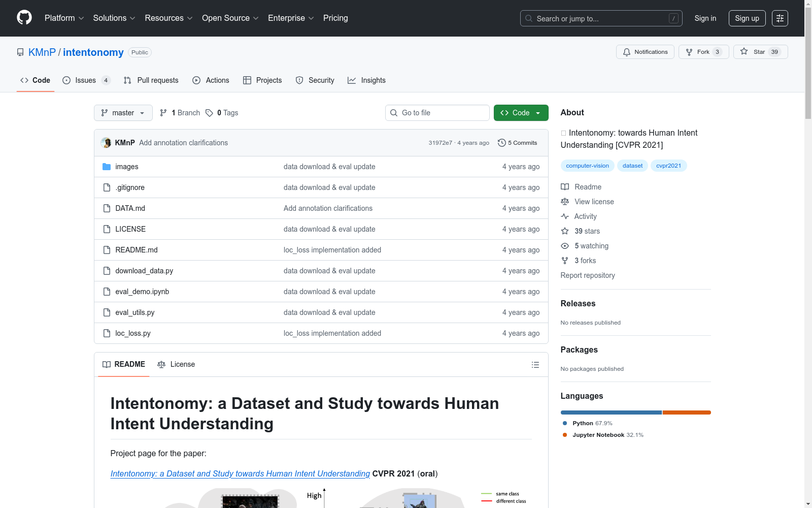Expand the Open Source menu
This screenshot has width=812, height=508.
point(230,18)
